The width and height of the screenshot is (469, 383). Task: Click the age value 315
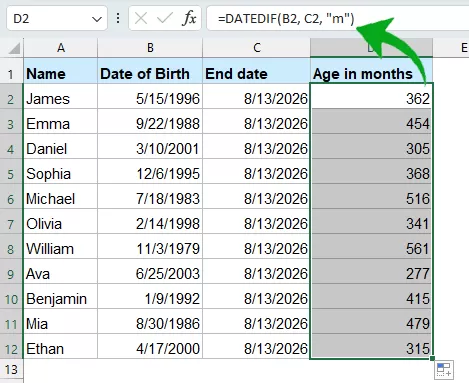tap(371, 346)
